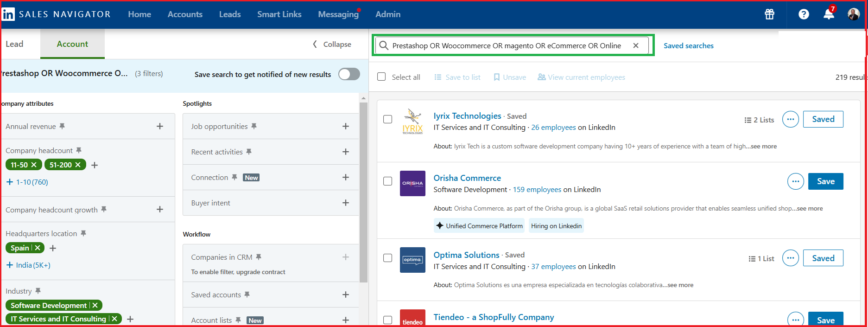Open Messaging
The image size is (868, 327).
click(x=338, y=14)
